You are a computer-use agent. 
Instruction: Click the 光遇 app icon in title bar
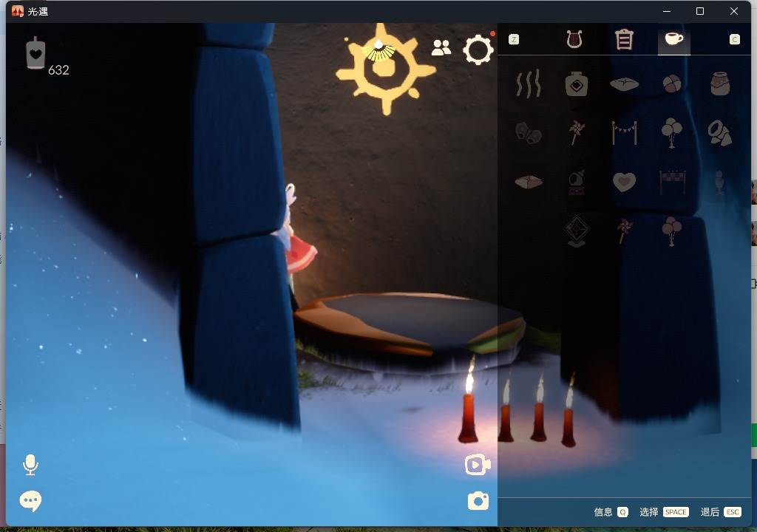(x=18, y=11)
